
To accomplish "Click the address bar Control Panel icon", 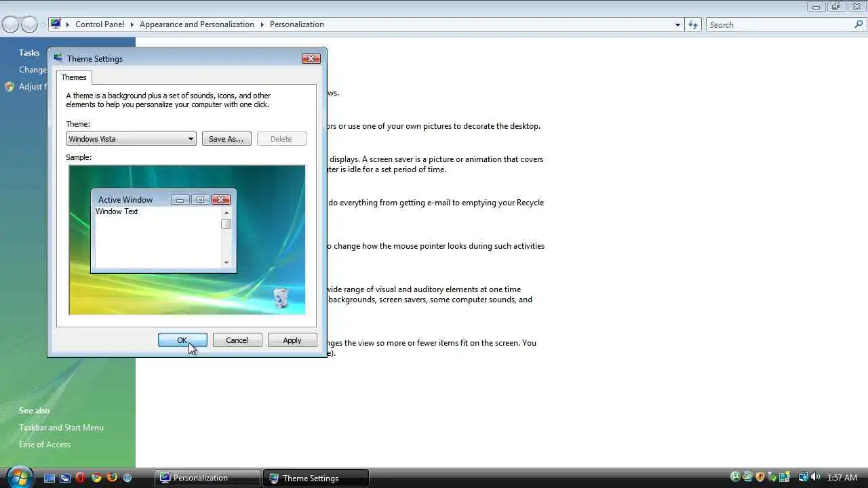I will click(x=56, y=24).
